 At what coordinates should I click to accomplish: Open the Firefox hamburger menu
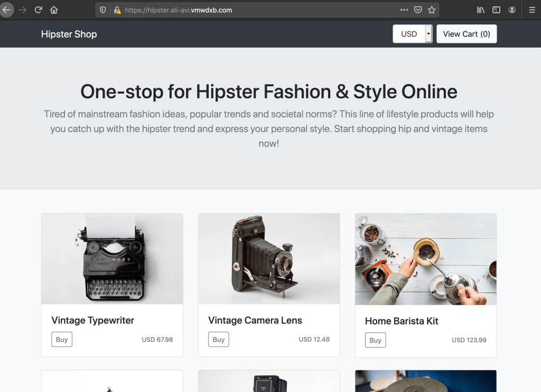point(531,10)
